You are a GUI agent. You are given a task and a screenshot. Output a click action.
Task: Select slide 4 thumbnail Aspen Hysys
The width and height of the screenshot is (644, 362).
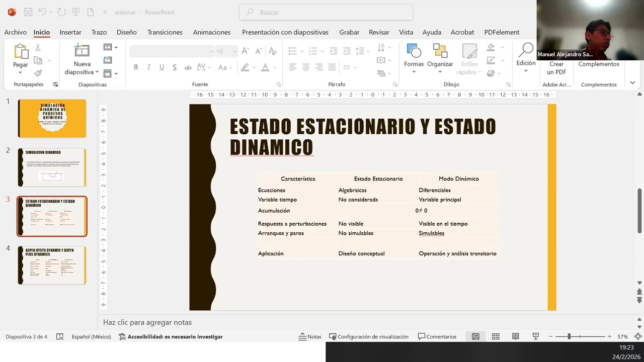52,265
